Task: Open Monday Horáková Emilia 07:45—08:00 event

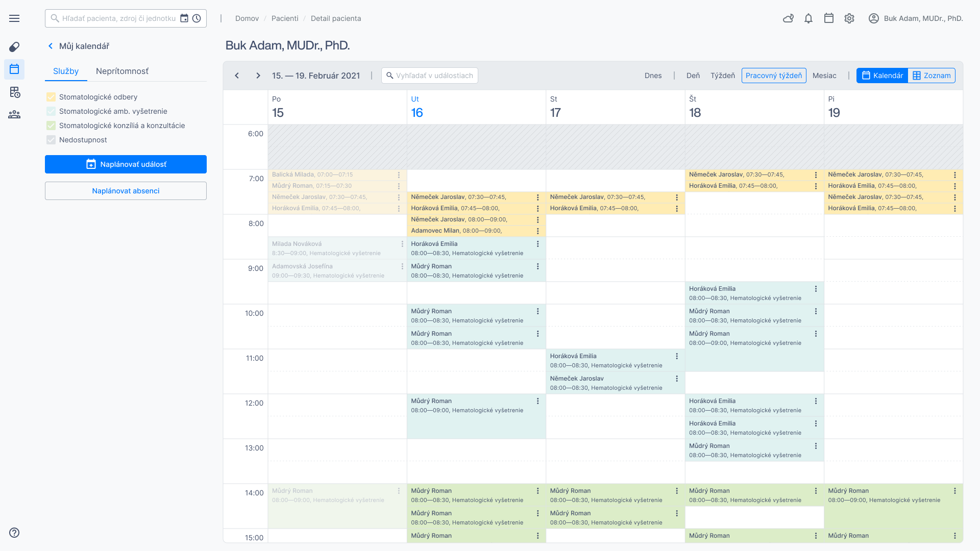Action: coord(337,209)
